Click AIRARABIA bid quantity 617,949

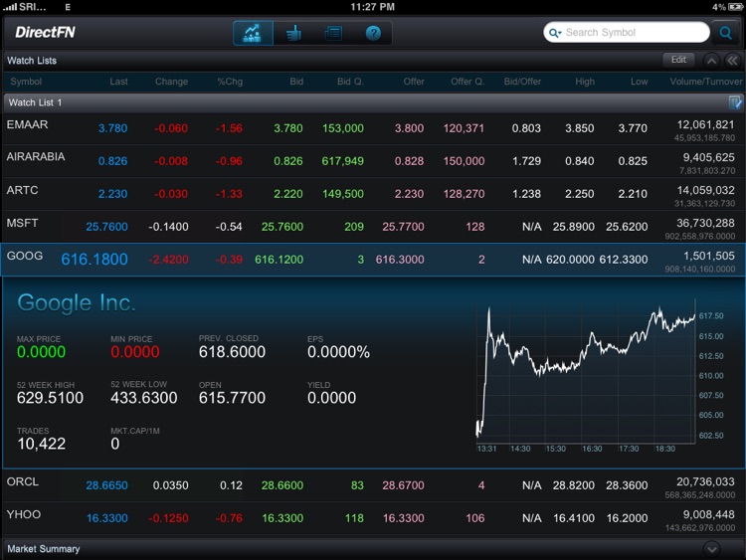click(342, 161)
